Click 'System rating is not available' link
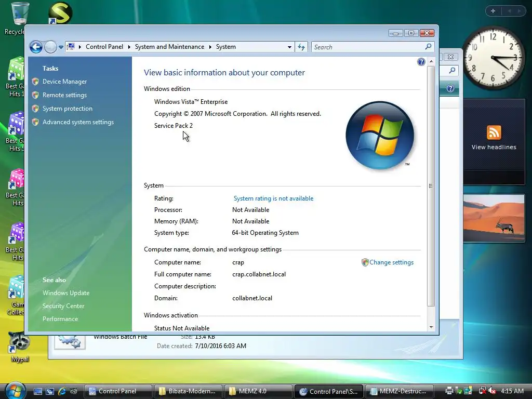The image size is (532, 399). 273,198
